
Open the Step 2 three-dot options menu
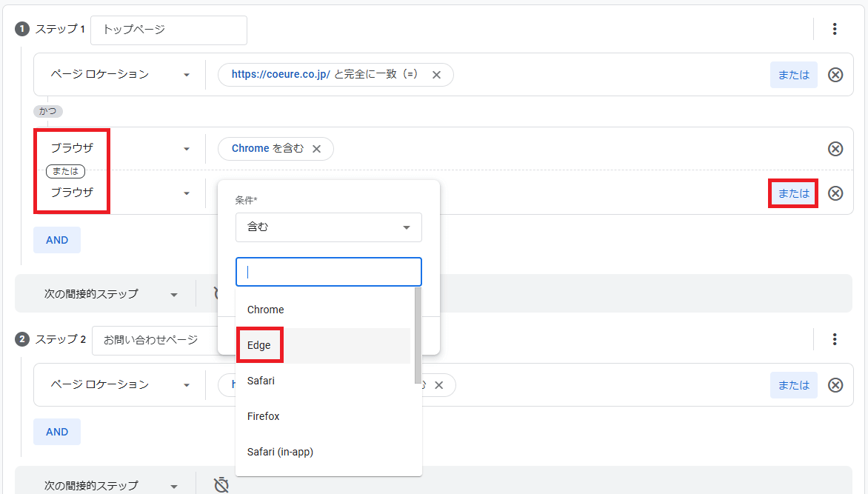pyautogui.click(x=835, y=339)
